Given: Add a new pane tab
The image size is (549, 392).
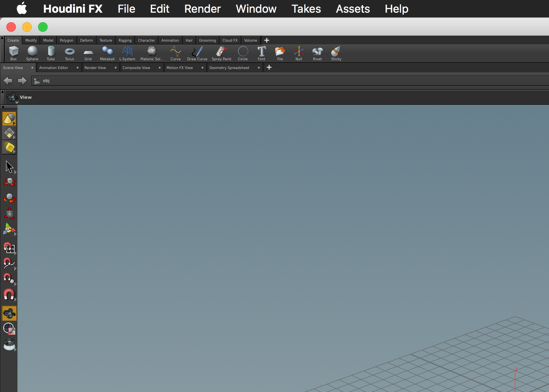Looking at the screenshot, I should pyautogui.click(x=269, y=67).
